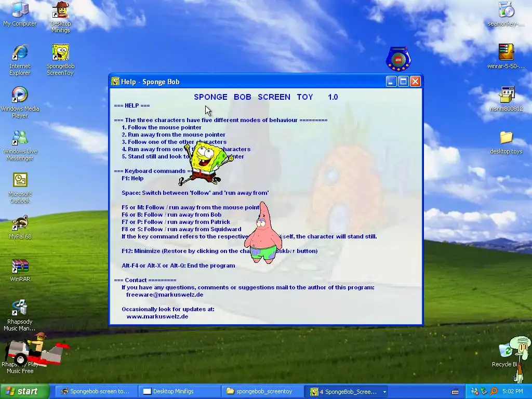Select the msnm800812 installer icon
The image size is (532, 399).
[506, 99]
